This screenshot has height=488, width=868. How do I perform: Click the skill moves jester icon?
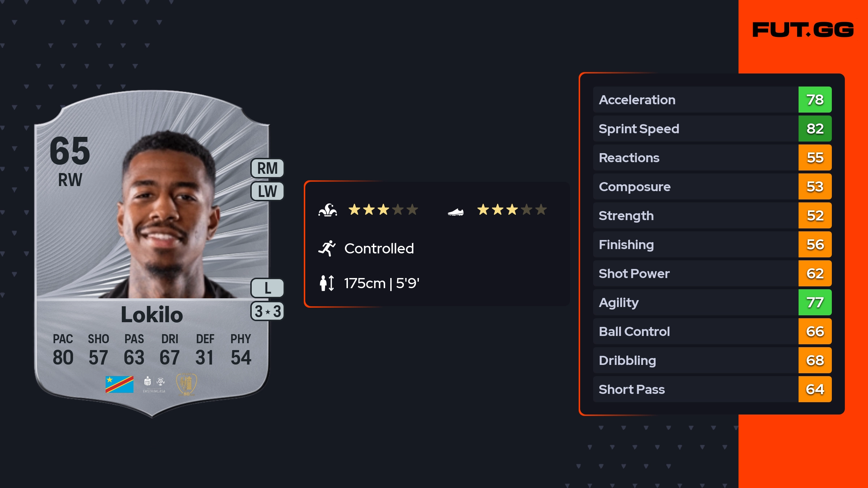point(328,210)
